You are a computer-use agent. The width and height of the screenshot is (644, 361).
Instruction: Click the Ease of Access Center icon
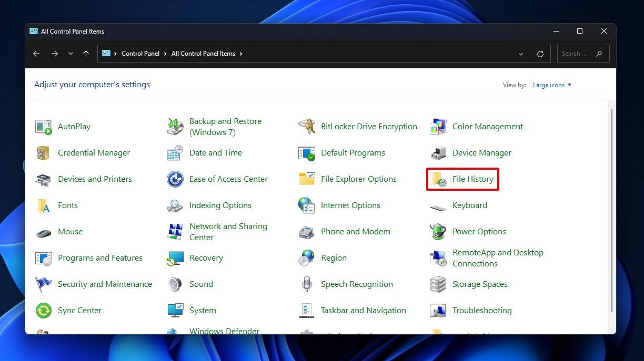[x=175, y=179]
